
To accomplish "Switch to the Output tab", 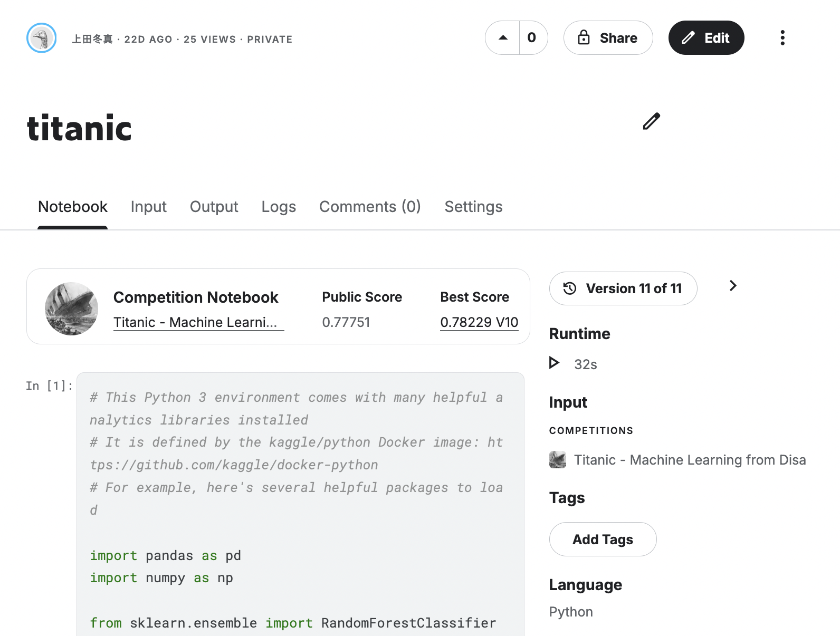I will click(214, 207).
